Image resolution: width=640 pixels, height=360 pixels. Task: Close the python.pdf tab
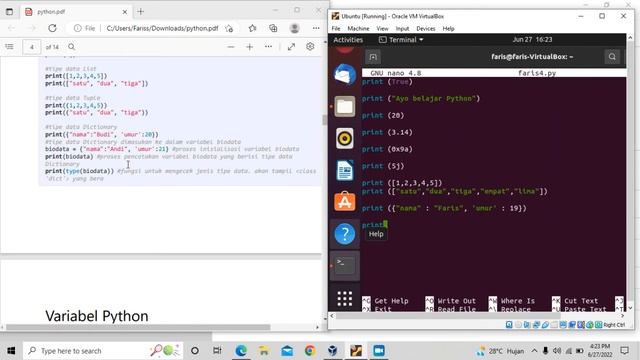(x=125, y=12)
